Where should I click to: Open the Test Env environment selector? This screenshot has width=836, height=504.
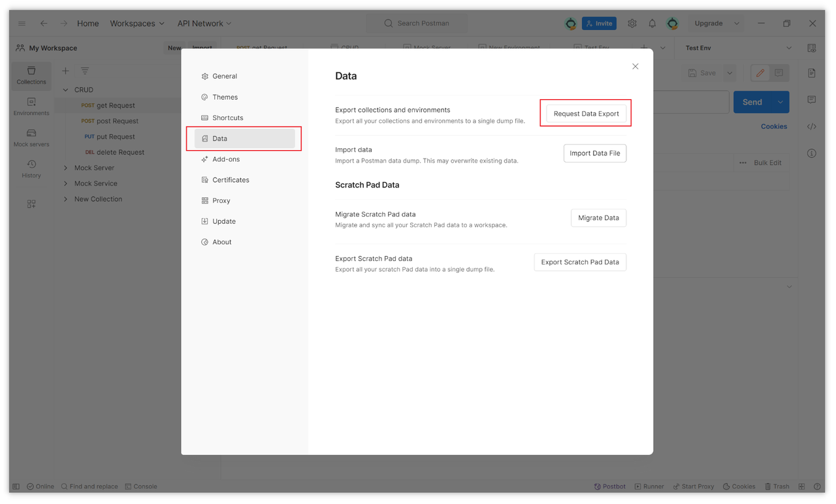click(x=738, y=48)
